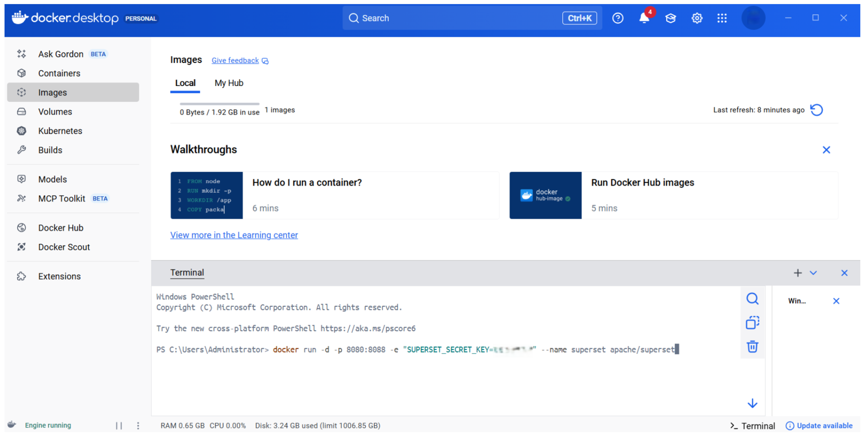Refresh the images list
This screenshot has width=868, height=438.
click(x=816, y=110)
